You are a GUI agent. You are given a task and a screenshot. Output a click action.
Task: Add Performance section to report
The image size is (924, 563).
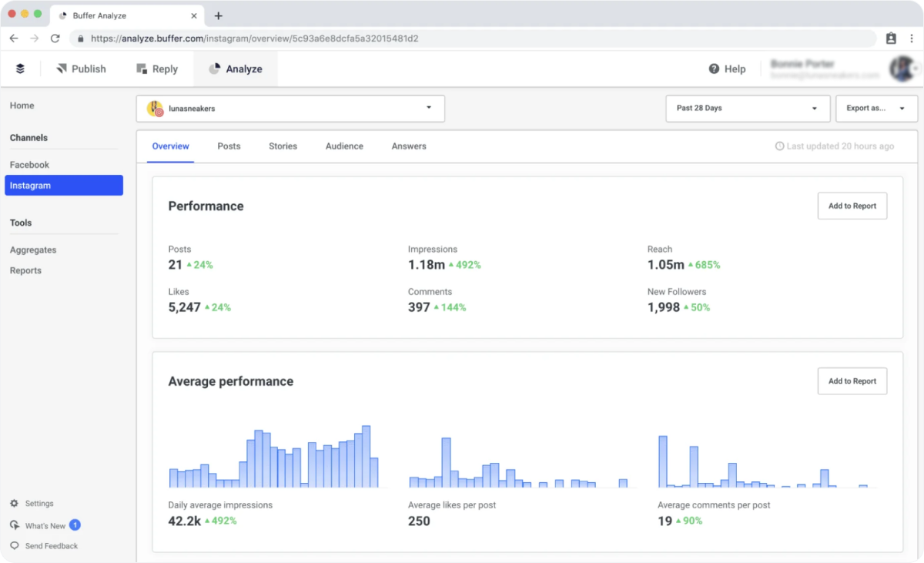pyautogui.click(x=852, y=206)
